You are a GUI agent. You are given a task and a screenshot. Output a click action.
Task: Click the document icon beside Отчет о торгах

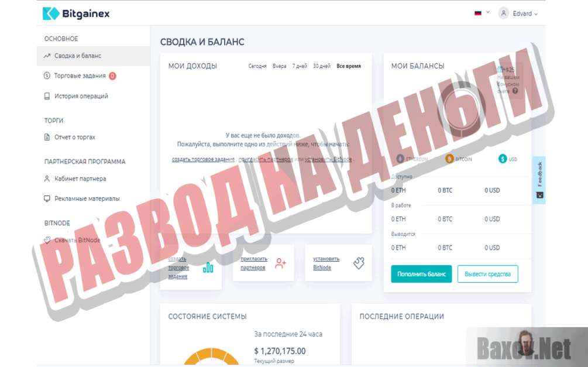[47, 137]
